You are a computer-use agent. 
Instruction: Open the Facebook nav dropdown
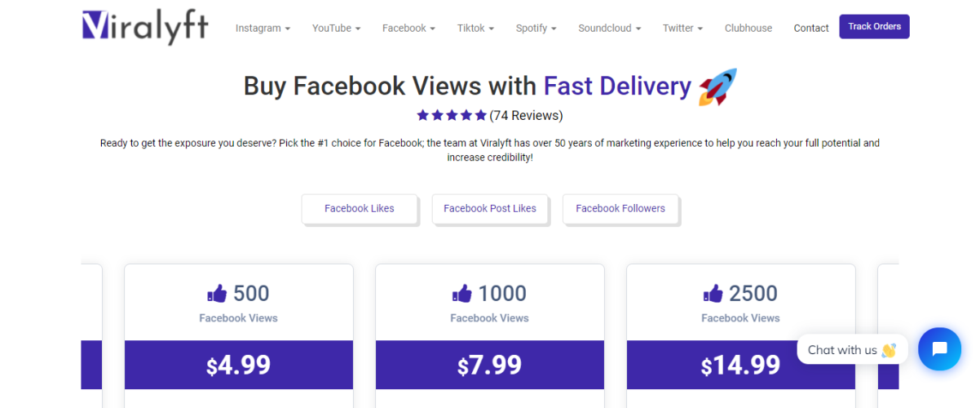[x=408, y=28]
